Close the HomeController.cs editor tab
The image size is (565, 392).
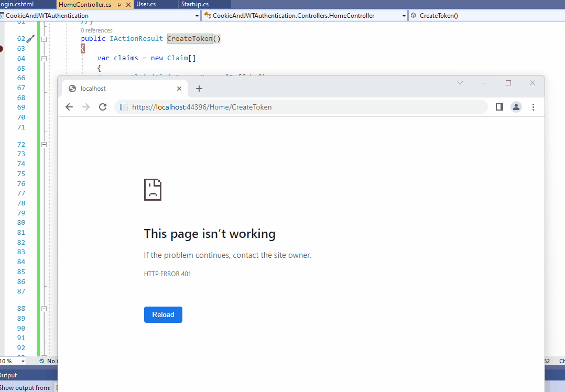click(x=128, y=5)
